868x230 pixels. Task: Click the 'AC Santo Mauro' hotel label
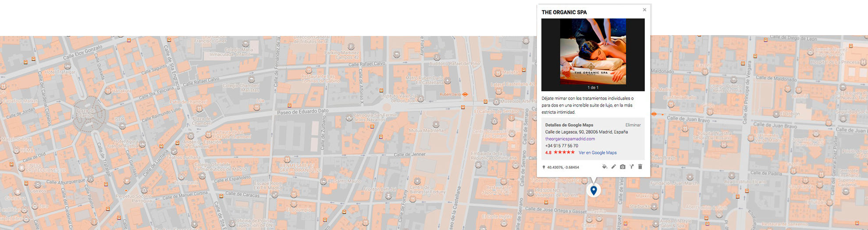click(x=344, y=181)
